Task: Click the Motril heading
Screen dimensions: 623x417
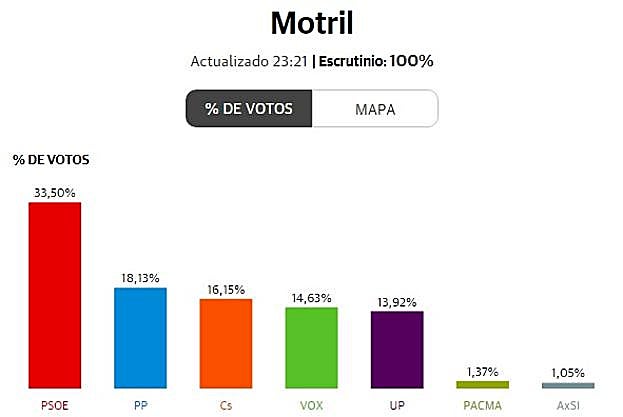Action: tap(311, 22)
